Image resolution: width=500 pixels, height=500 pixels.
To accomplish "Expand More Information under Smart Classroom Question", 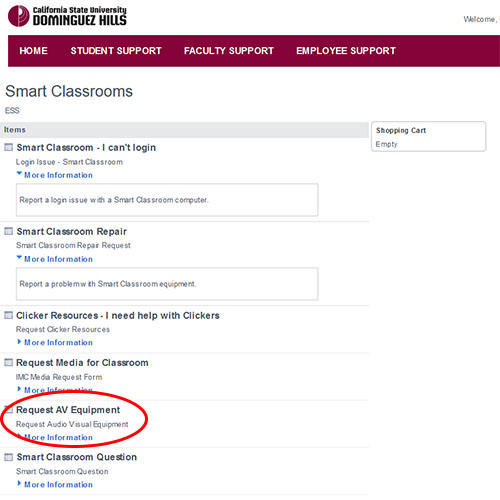I will 55,484.
